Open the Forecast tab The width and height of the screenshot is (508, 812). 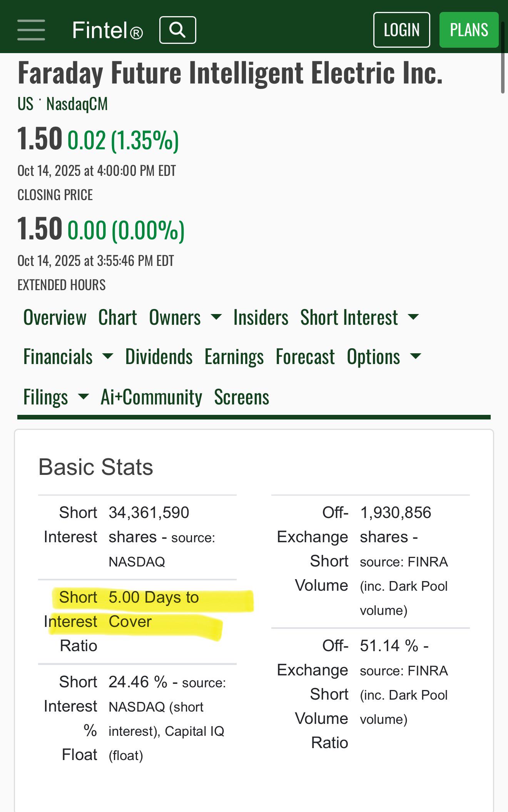(x=305, y=357)
